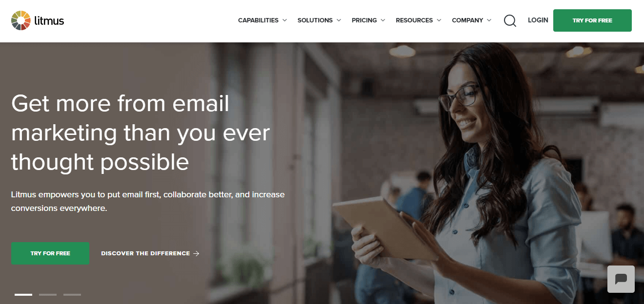Screen dimensions: 644x304
Task: Click the litmus wordmark text
Action: pos(49,20)
